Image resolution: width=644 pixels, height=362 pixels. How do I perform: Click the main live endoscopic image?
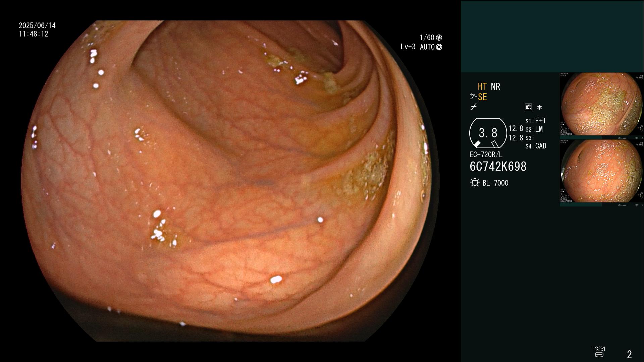click(x=230, y=181)
